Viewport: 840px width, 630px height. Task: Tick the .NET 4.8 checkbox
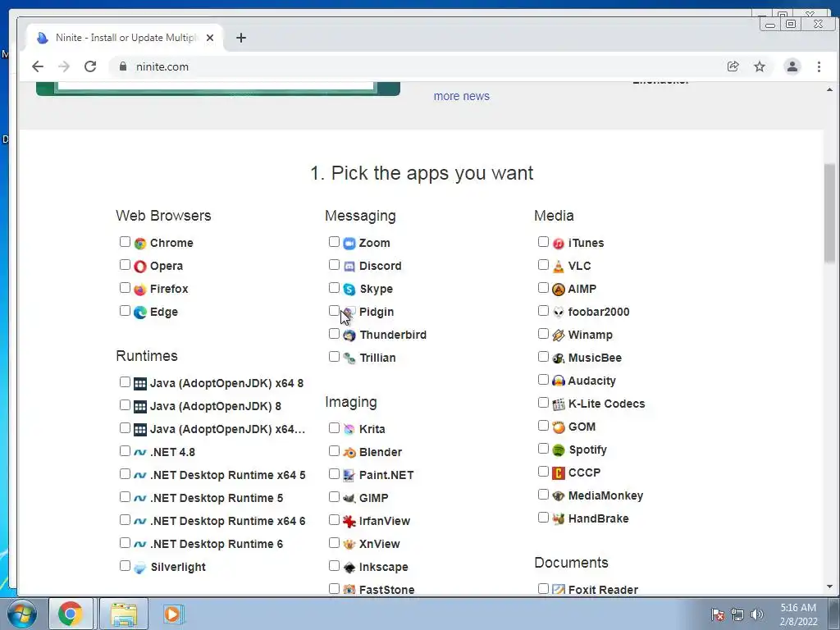(125, 451)
